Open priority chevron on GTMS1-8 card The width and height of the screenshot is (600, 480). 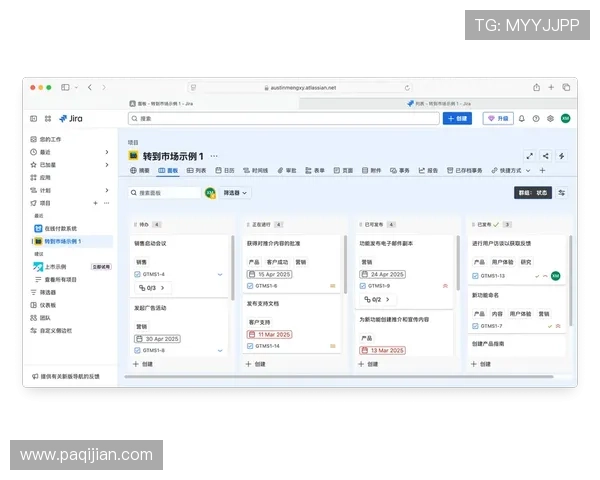click(x=220, y=350)
